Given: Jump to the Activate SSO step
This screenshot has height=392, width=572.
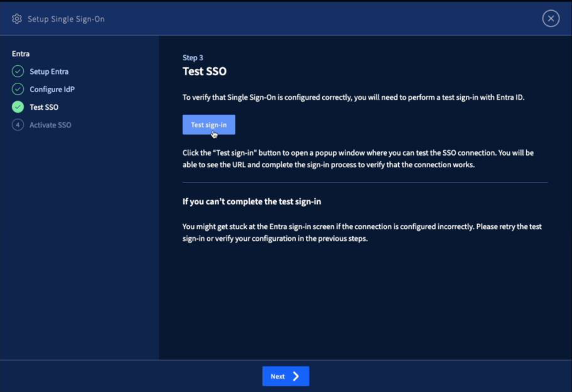Looking at the screenshot, I should point(50,125).
